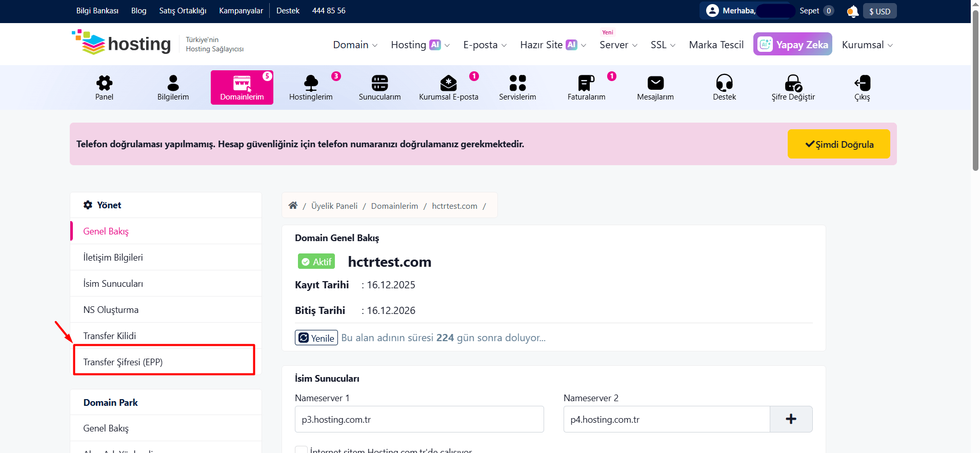Click the hosting logo
The height and width of the screenshot is (453, 980).
coord(121,43)
